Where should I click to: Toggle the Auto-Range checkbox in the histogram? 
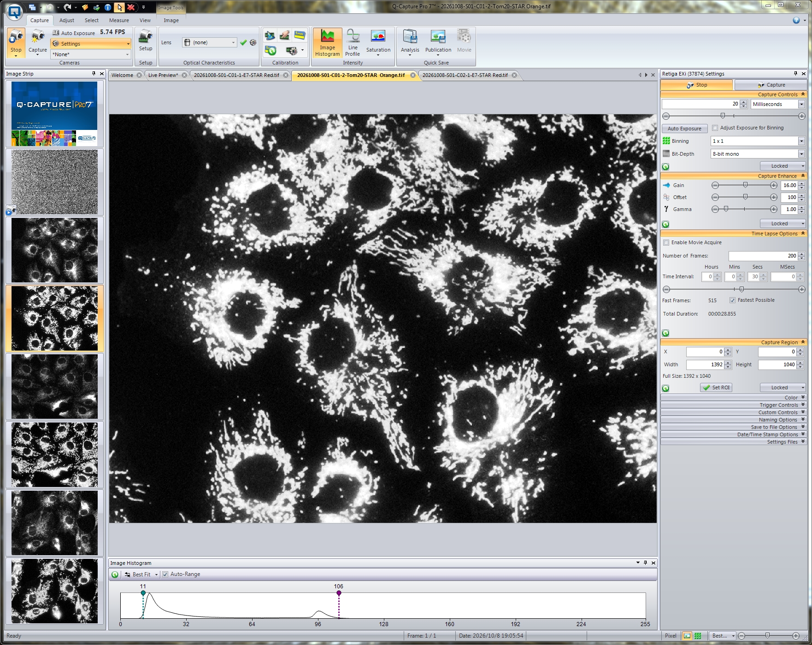point(165,575)
